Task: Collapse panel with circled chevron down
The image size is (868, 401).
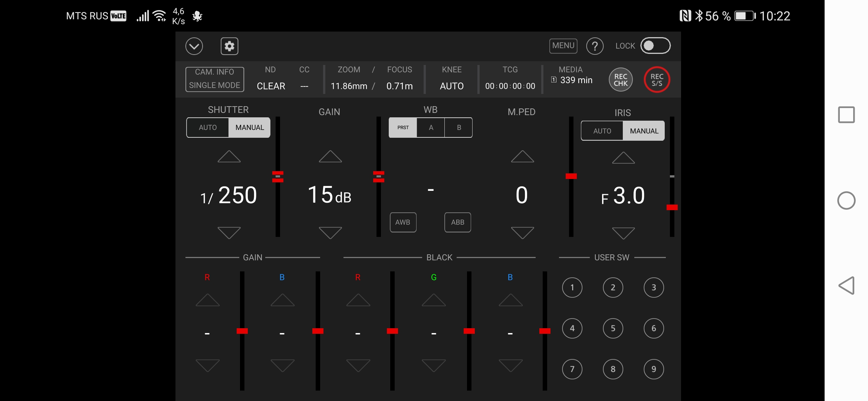Action: click(194, 46)
